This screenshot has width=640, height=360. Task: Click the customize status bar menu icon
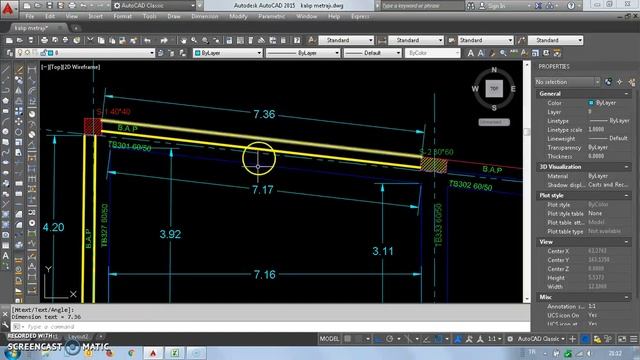pos(633,339)
